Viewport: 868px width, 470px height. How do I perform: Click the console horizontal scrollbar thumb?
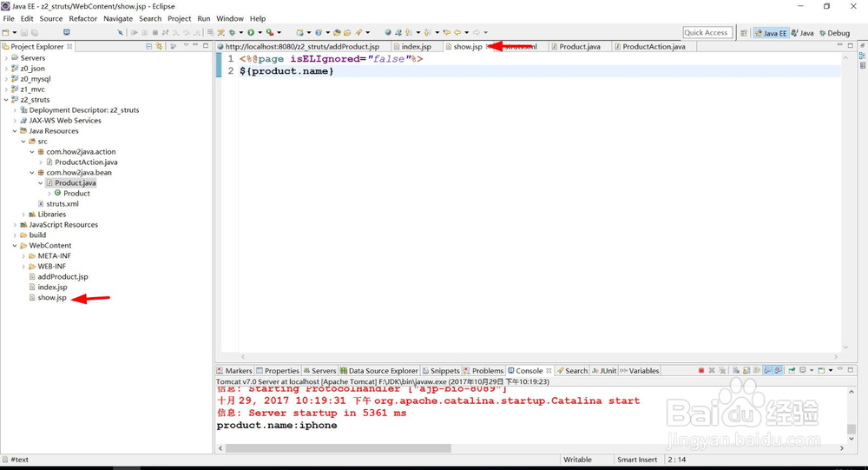click(339, 447)
